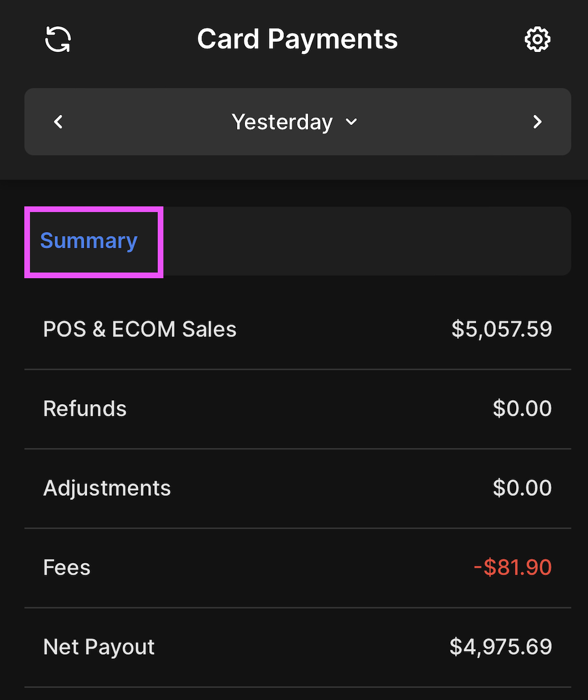This screenshot has width=588, height=700.
Task: Click the refresh sync icon
Action: [x=58, y=40]
